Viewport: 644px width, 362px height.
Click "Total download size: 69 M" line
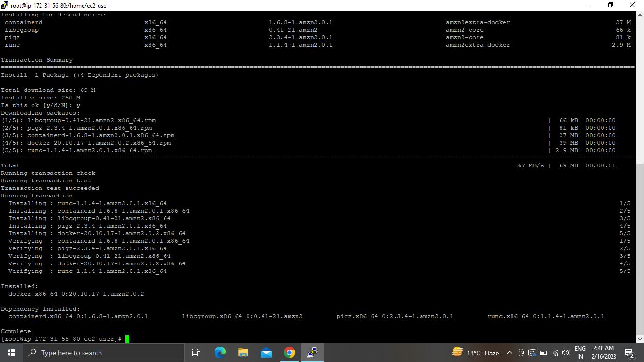(48, 90)
